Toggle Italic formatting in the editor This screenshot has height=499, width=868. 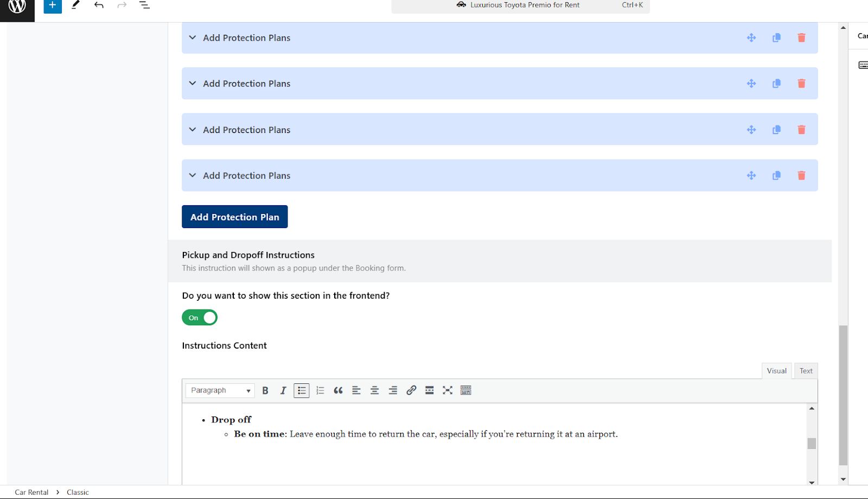tap(283, 390)
